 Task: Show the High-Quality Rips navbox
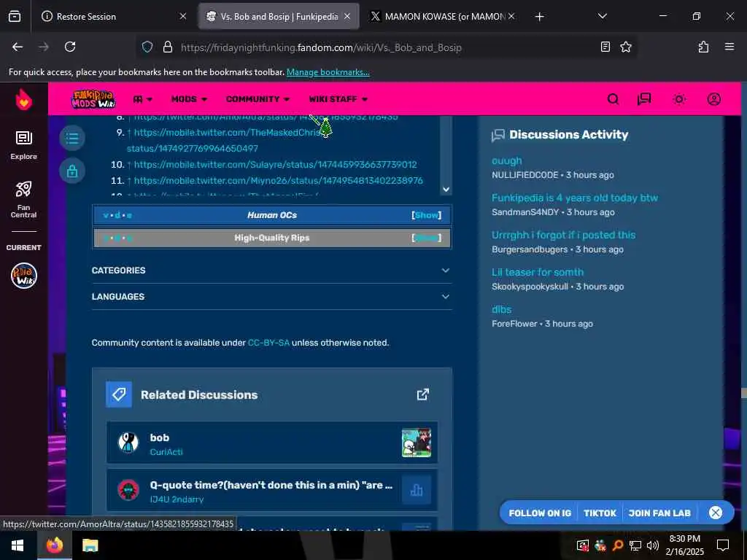[426, 238]
